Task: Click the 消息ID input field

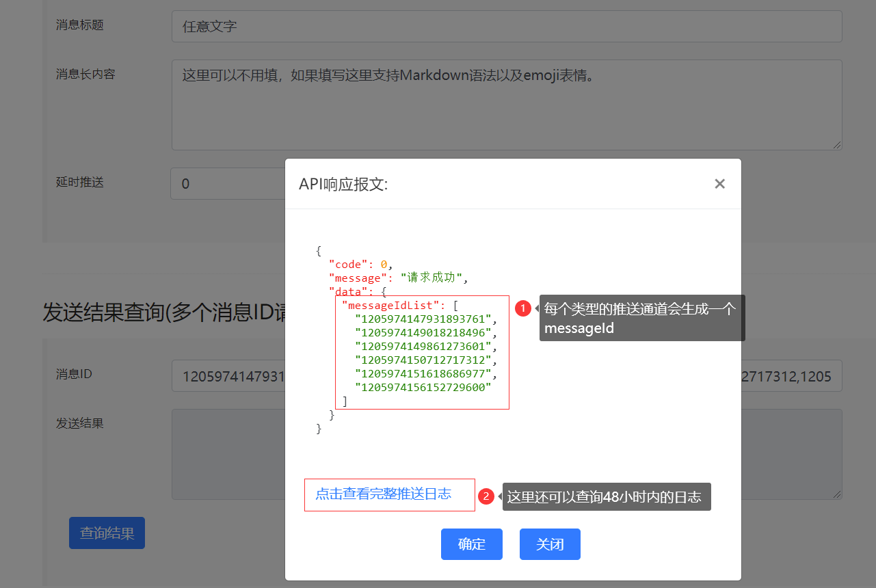Action: point(507,376)
